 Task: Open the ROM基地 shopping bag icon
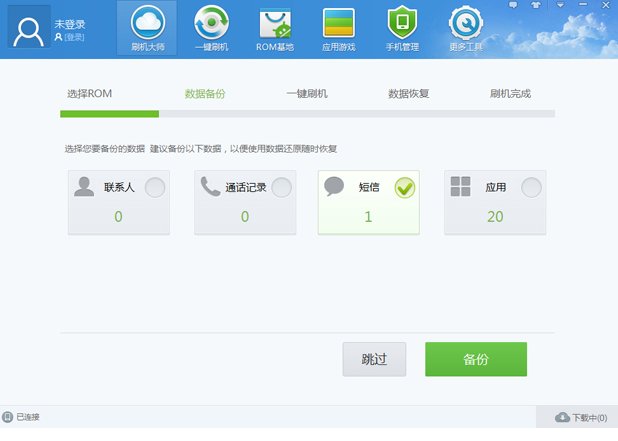[275, 23]
